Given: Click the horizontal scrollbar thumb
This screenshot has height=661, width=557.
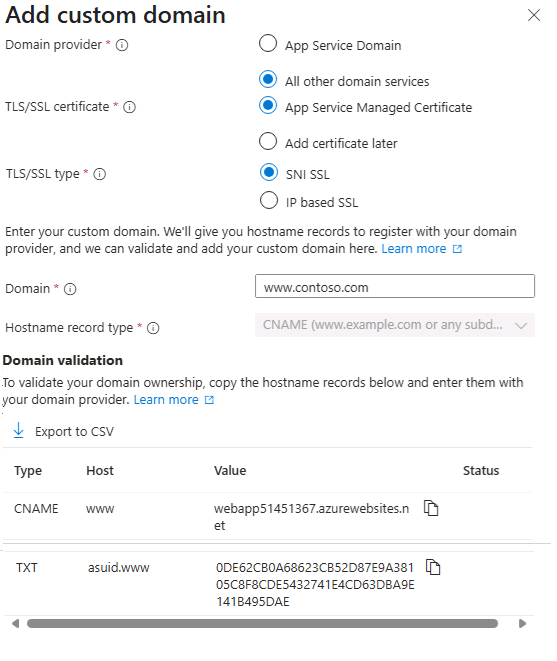Looking at the screenshot, I should pyautogui.click(x=262, y=623).
